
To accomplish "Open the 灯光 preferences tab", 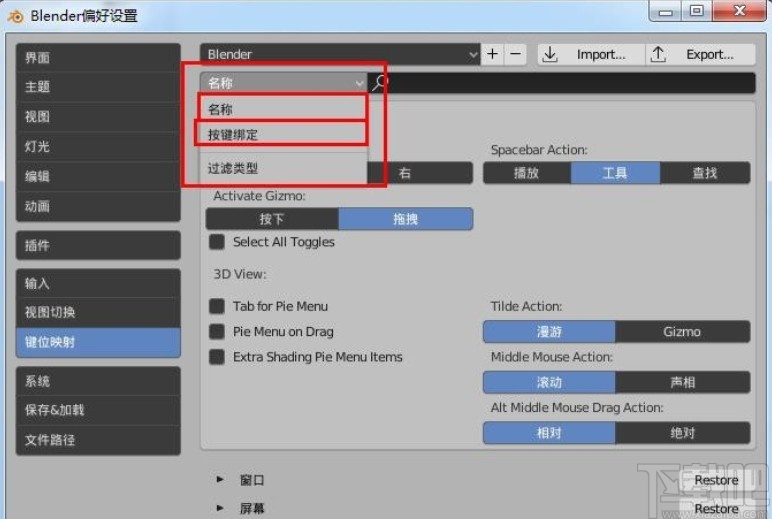I will coord(98,146).
